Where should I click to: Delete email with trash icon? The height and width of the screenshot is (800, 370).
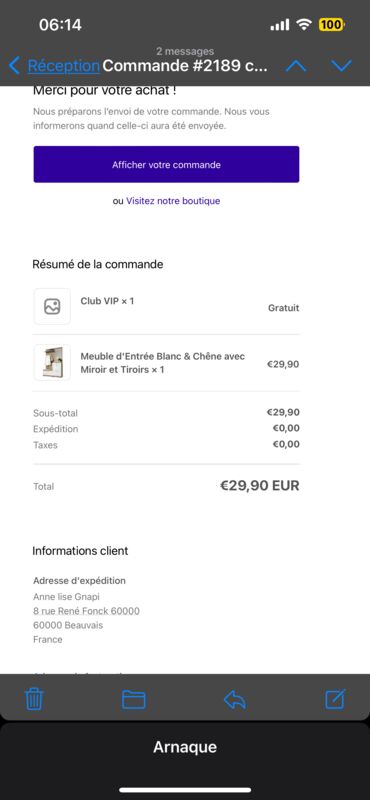click(x=34, y=698)
